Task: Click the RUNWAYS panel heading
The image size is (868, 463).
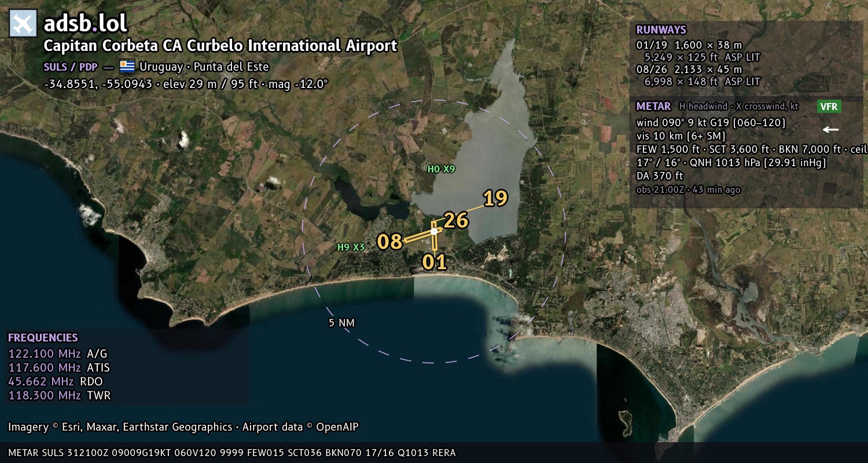Action: click(x=661, y=30)
